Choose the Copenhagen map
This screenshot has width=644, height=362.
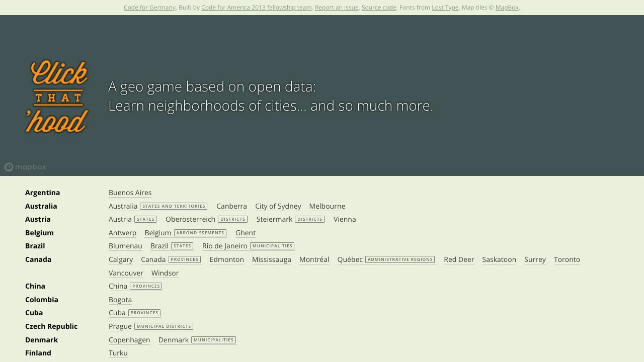(129, 340)
